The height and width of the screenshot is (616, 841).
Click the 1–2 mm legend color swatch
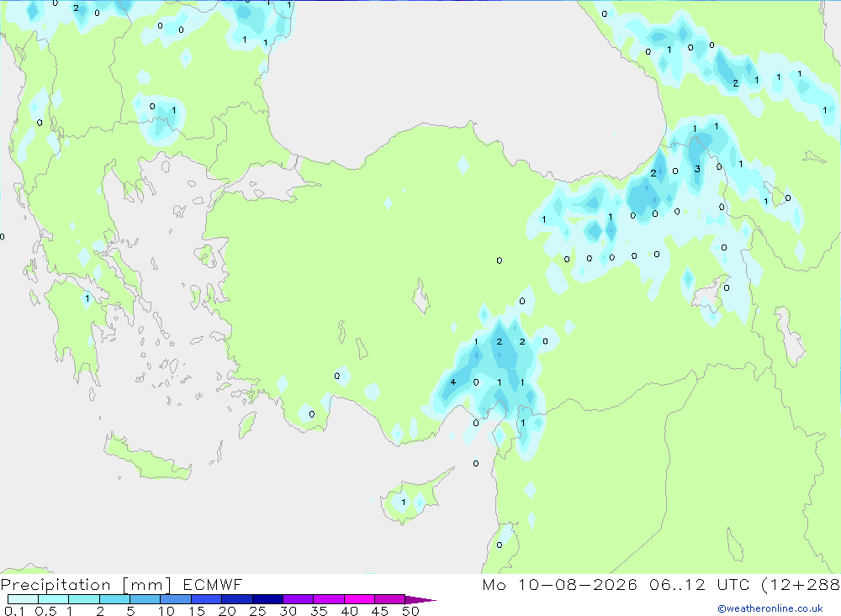tap(84, 599)
